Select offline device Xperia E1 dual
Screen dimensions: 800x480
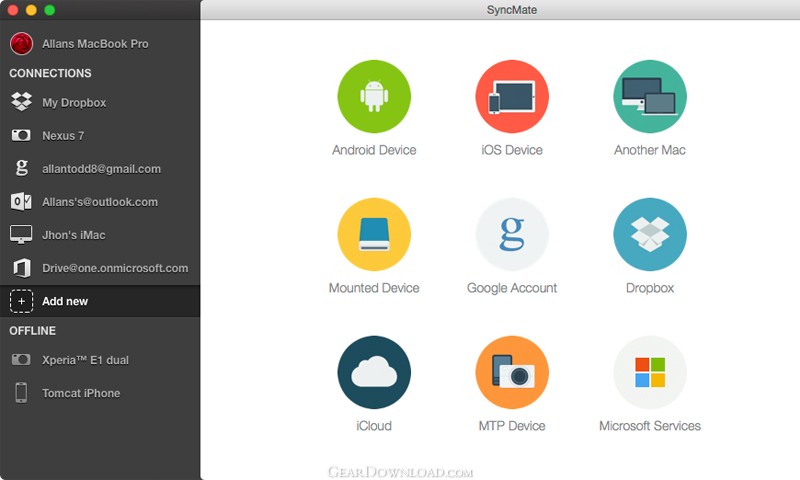100,360
